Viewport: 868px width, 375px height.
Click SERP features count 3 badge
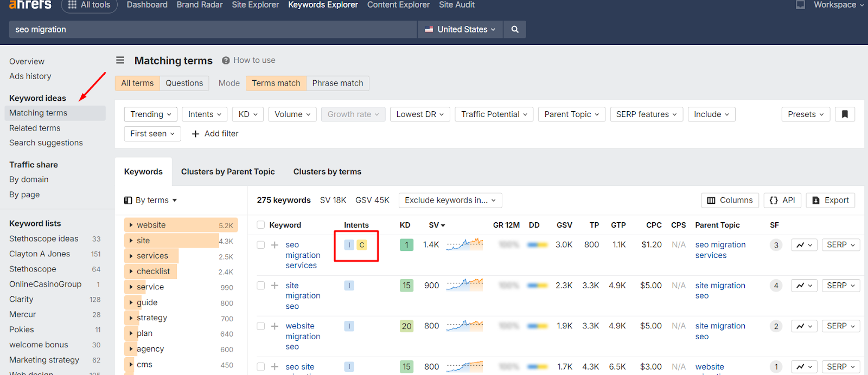tap(776, 245)
